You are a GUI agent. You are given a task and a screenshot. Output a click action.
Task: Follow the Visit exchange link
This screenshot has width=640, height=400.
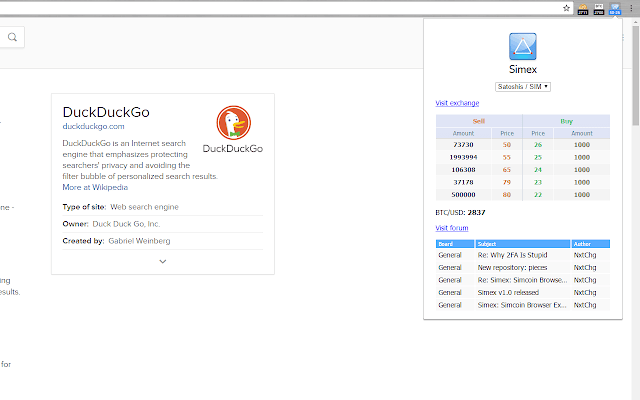pos(457,103)
